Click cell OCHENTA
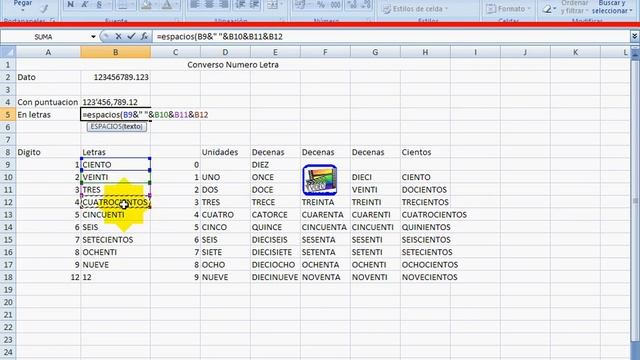Viewport: 640px width, 360px height. (325, 264)
